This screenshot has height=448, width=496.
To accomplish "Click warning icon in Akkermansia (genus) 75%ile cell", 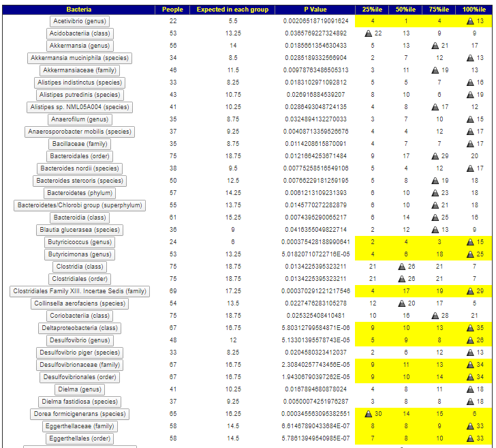I will 433,46.
